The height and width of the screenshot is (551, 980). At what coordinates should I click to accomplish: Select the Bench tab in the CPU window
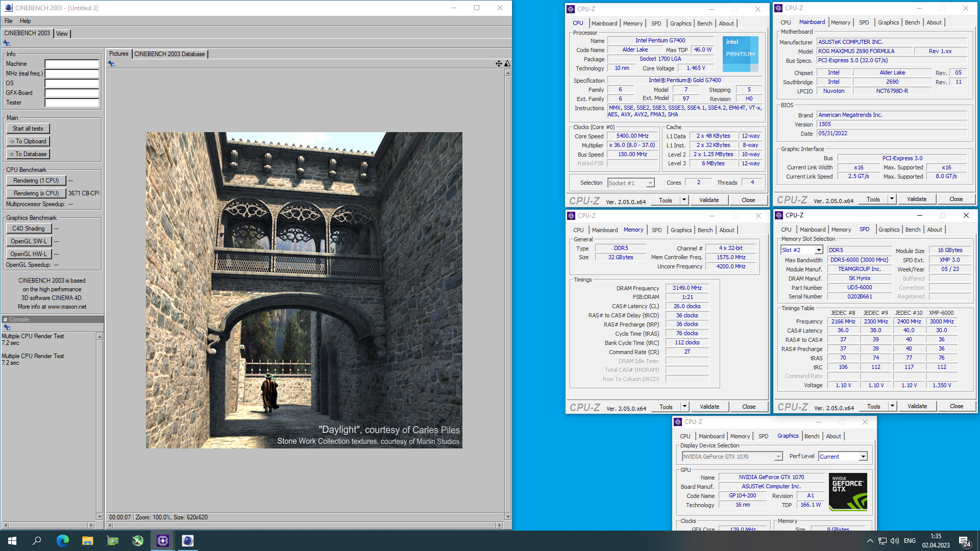[x=704, y=23]
